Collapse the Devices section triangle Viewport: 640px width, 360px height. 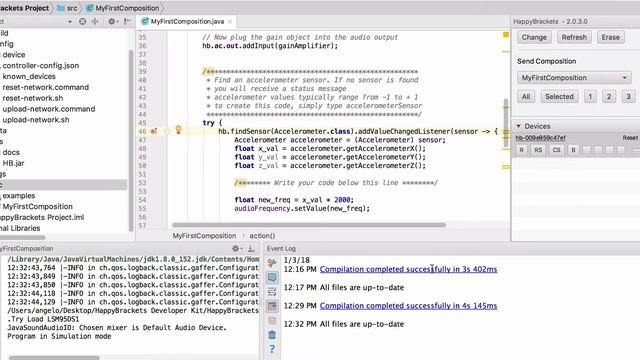518,126
